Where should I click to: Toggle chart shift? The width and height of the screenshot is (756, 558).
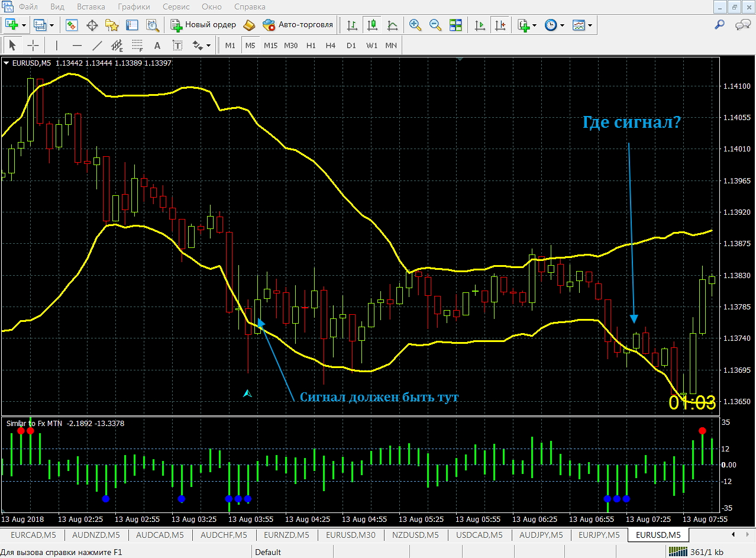500,25
